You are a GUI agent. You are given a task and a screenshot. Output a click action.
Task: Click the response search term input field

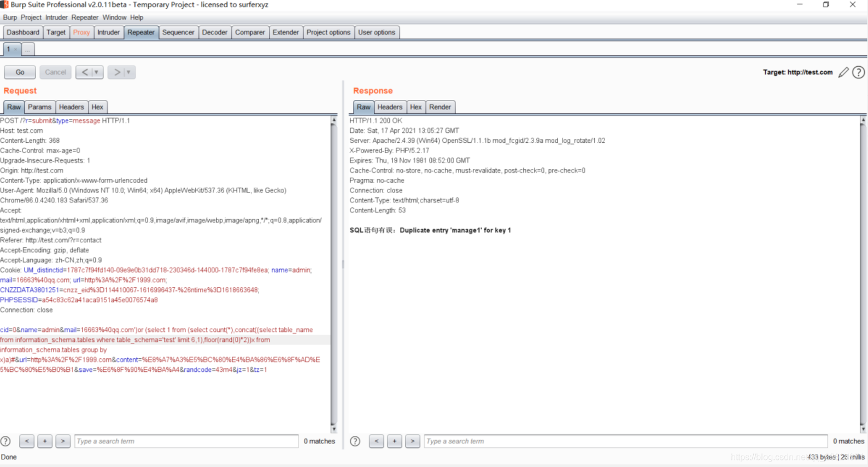[x=626, y=441]
